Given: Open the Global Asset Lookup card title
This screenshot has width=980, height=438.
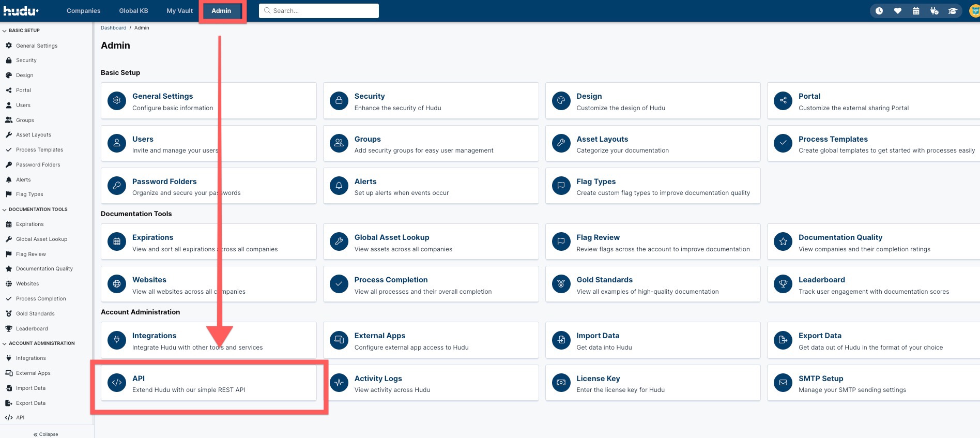Looking at the screenshot, I should [x=392, y=237].
